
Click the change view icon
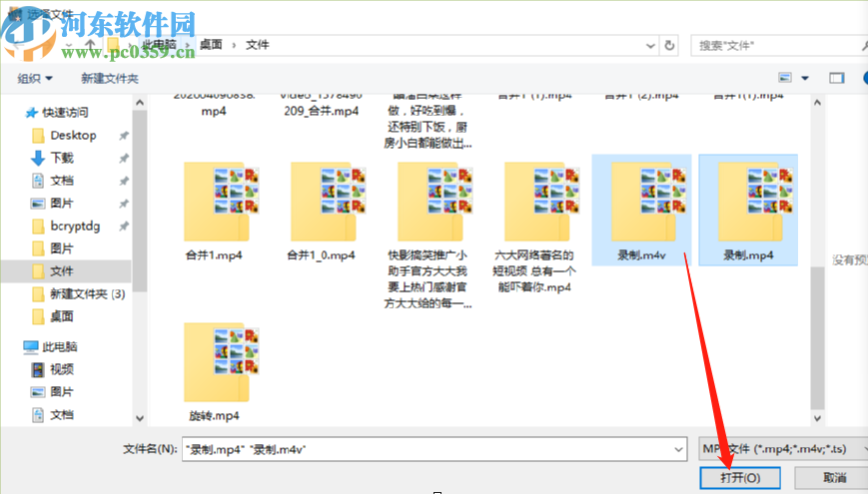pos(785,78)
